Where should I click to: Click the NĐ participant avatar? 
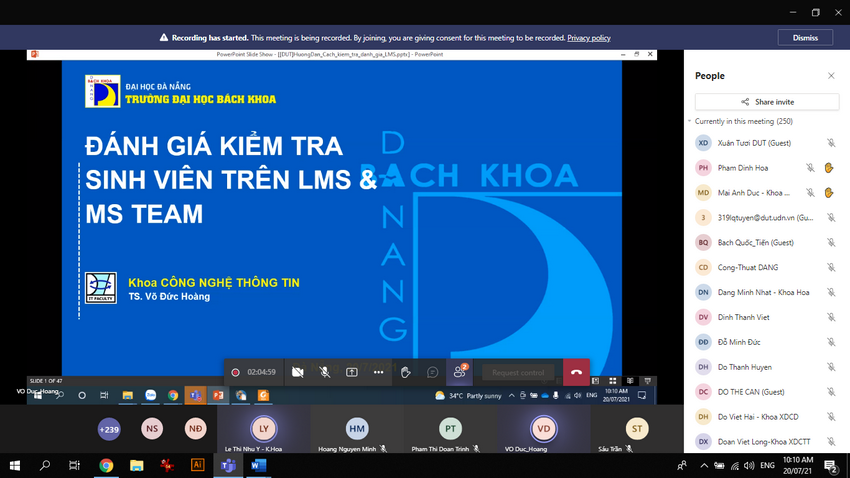coord(195,429)
